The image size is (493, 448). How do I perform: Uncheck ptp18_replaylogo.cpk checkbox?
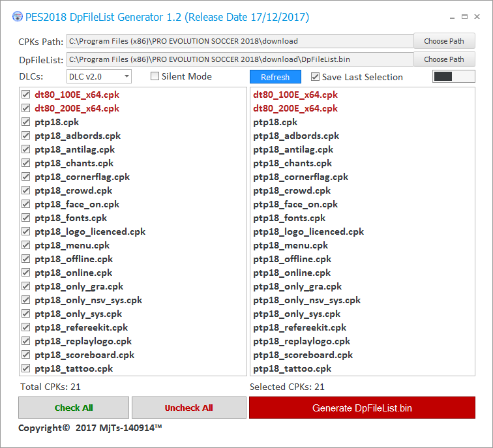pyautogui.click(x=26, y=341)
